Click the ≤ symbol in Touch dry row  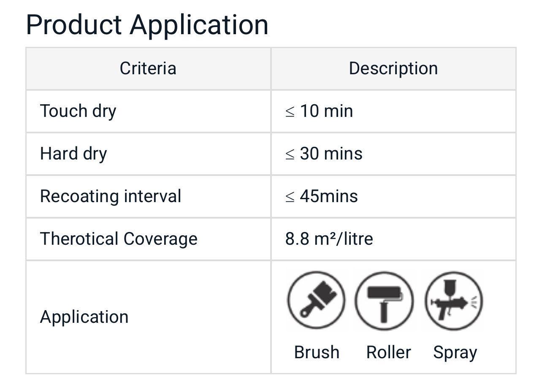click(290, 112)
